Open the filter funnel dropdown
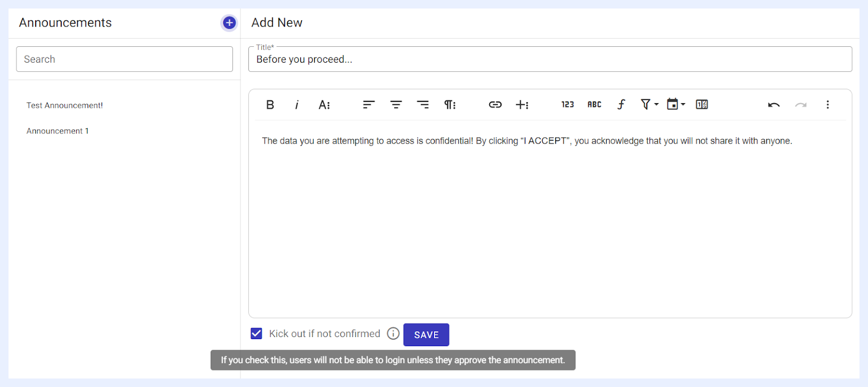This screenshot has width=868, height=387. click(649, 105)
